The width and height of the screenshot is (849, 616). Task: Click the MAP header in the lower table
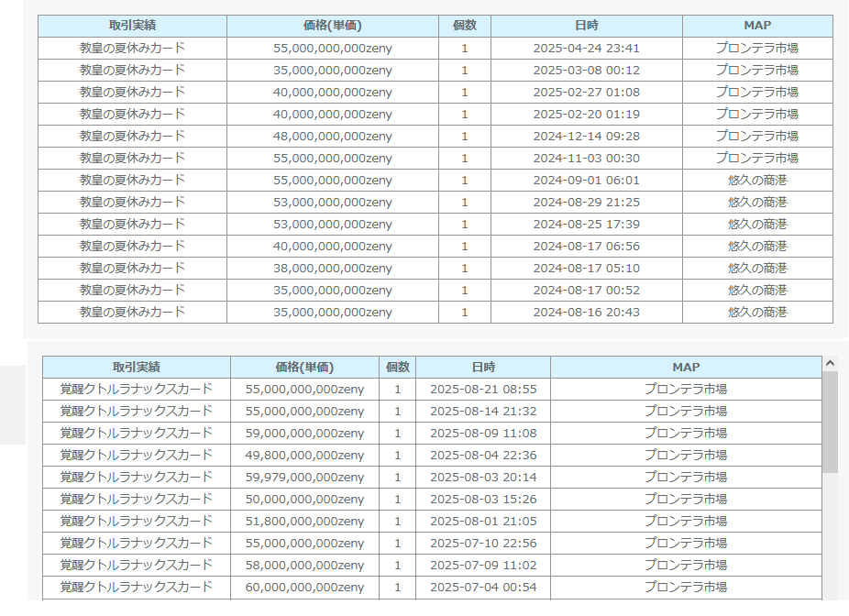point(686,367)
